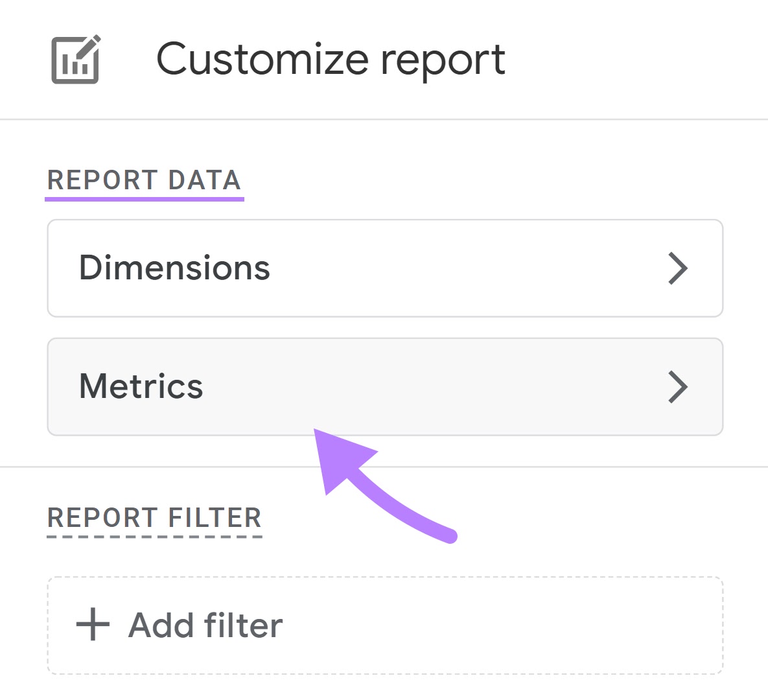Click the dashed Add filter area

[384, 624]
